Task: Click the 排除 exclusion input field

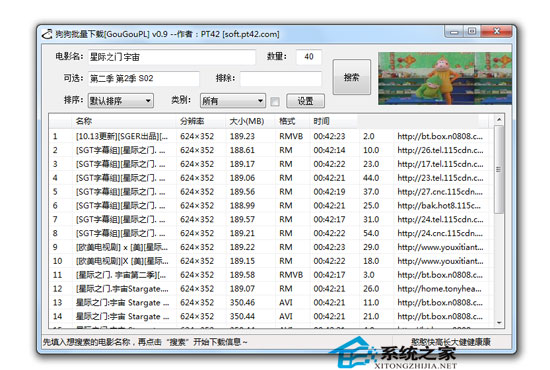Action: [281, 79]
